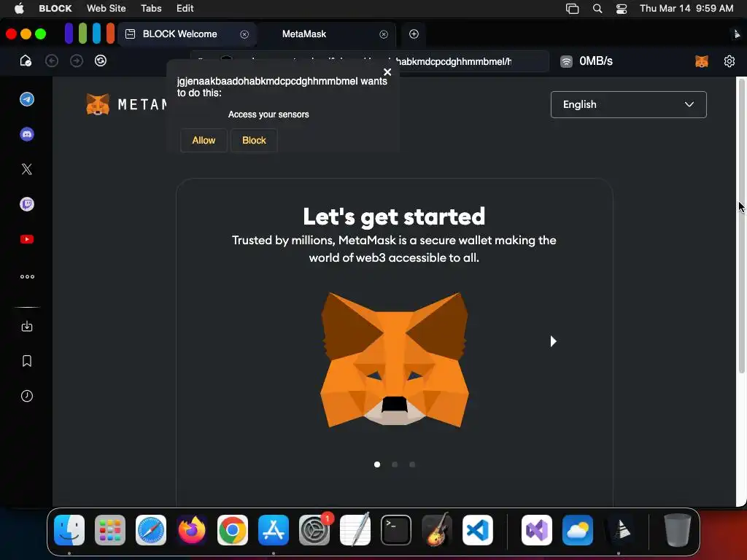Click the fox mascot illustration

pyautogui.click(x=395, y=359)
